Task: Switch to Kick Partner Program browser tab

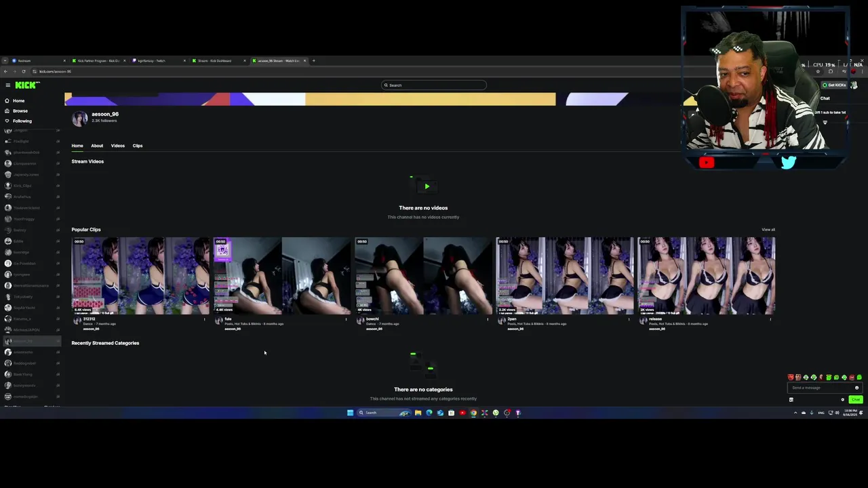Action: (x=98, y=60)
